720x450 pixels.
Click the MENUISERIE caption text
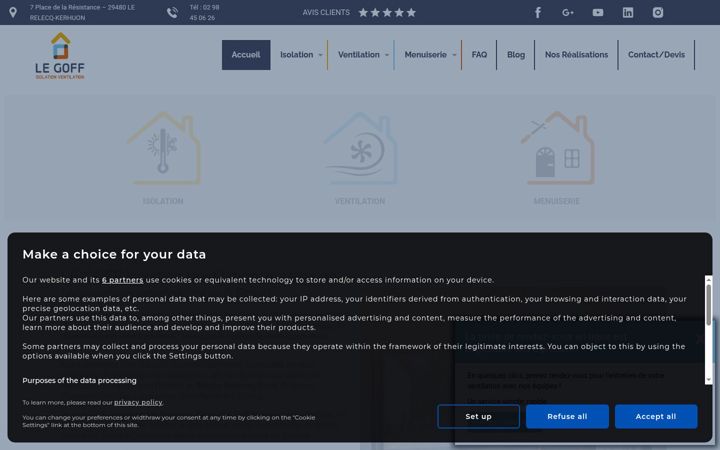[x=557, y=201]
